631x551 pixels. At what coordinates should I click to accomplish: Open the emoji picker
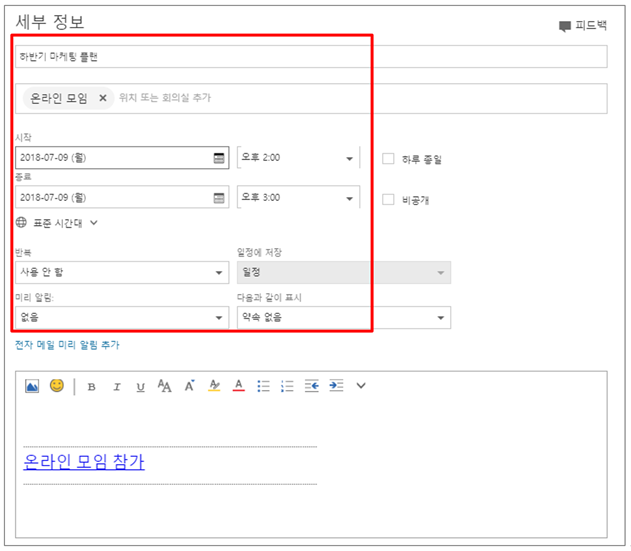pos(57,386)
